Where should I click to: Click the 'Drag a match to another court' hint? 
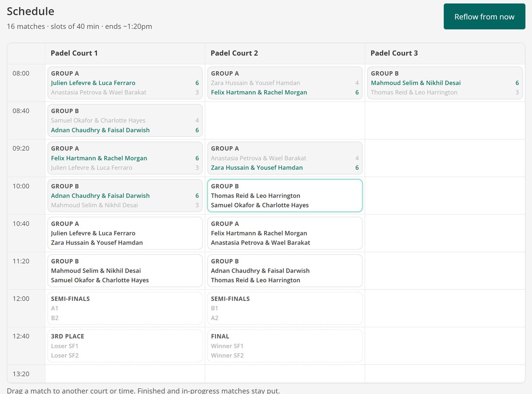click(143, 390)
